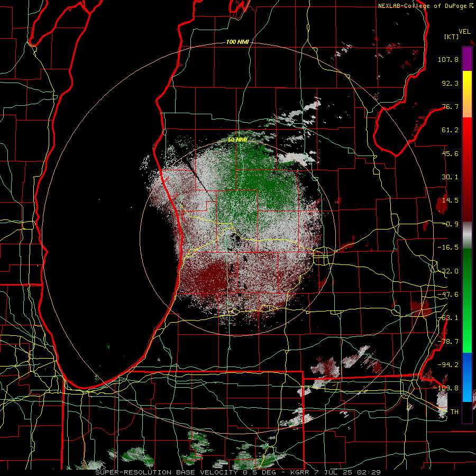This screenshot has width=476, height=476.
Task: Pick the bright red segment of the color scale
Action: click(x=467, y=131)
